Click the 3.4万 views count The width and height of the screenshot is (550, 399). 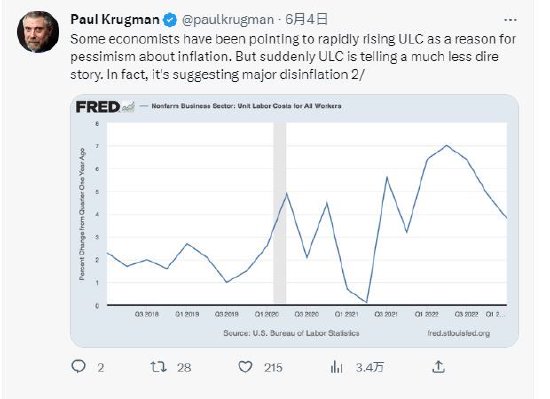coord(370,367)
